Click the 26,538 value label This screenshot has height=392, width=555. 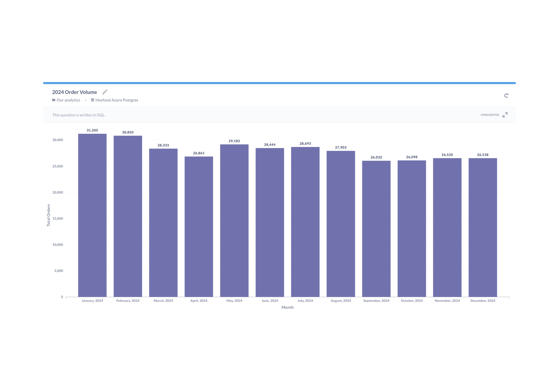[483, 155]
